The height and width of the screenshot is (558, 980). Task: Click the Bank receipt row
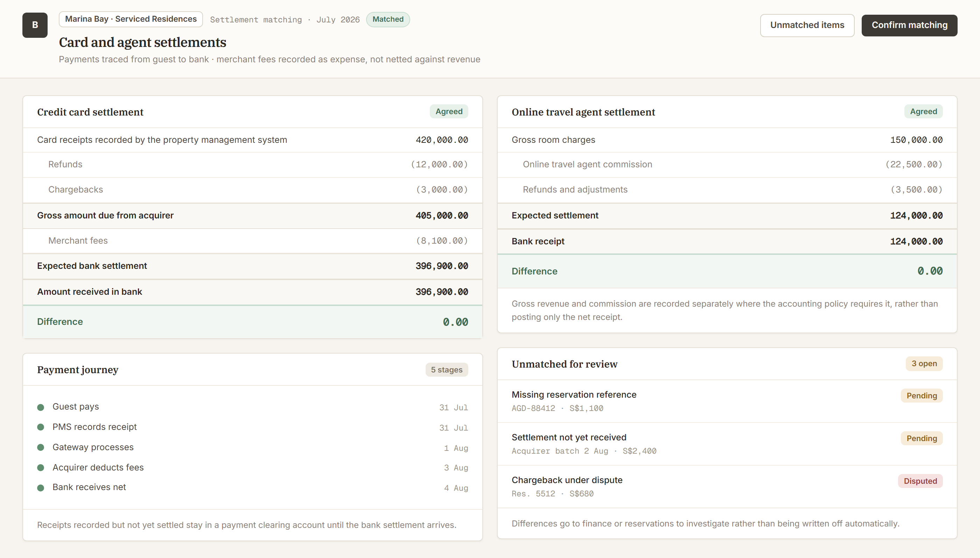click(727, 242)
